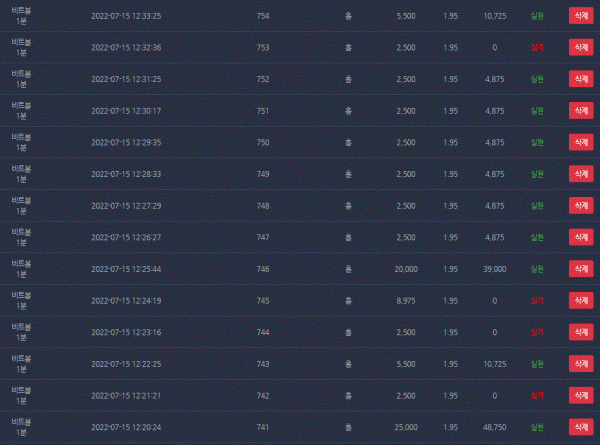Click the 39,000 payout amount
Image resolution: width=600 pixels, height=445 pixels.
(494, 269)
